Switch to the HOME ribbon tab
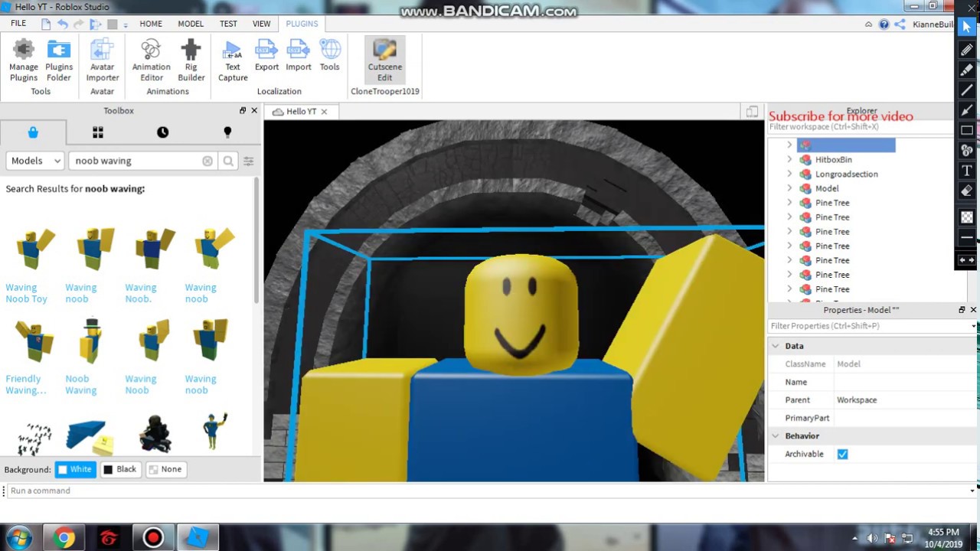 point(151,24)
